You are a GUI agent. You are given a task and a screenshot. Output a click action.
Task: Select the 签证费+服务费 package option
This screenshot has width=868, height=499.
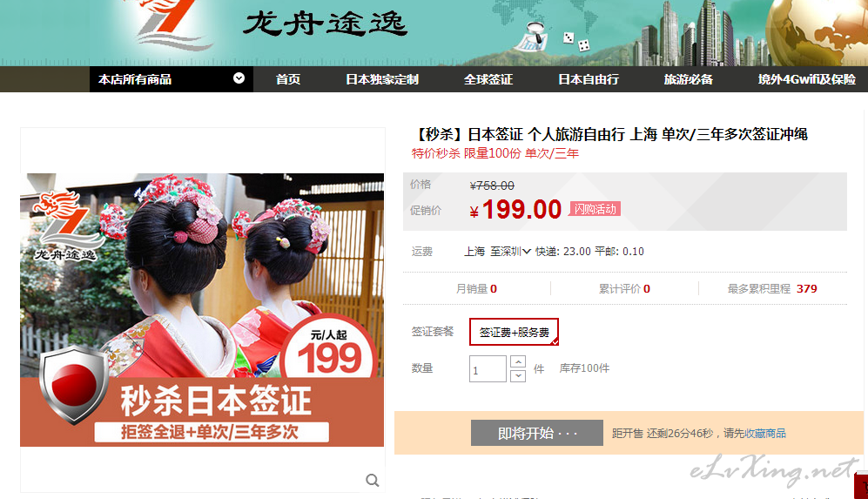tap(514, 332)
